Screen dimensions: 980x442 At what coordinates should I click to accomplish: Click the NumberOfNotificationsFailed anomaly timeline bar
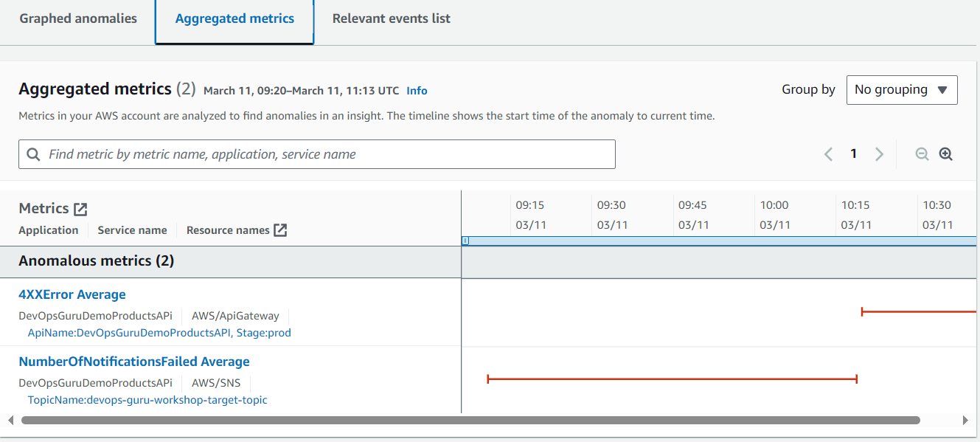click(672, 379)
